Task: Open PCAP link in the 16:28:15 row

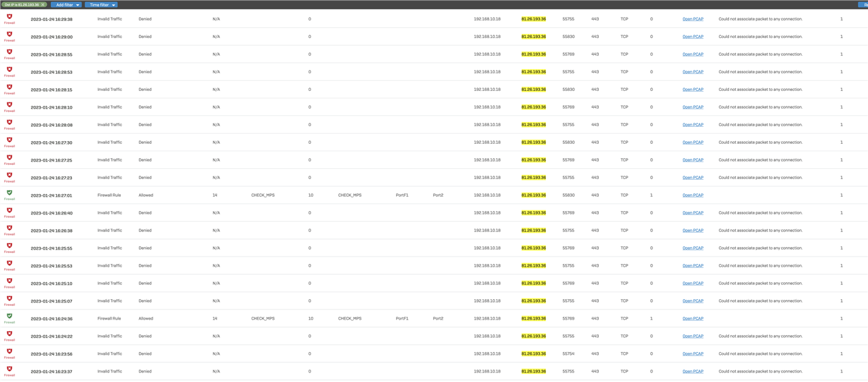Action: tap(692, 90)
